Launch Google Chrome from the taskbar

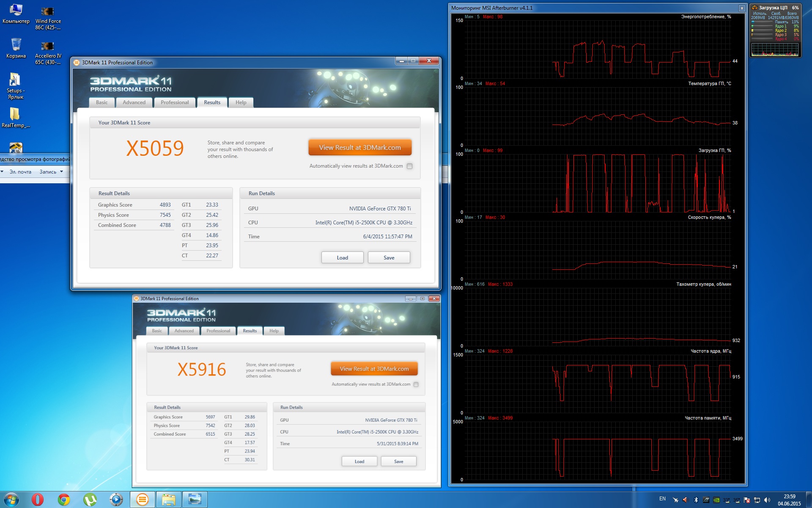coord(64,500)
